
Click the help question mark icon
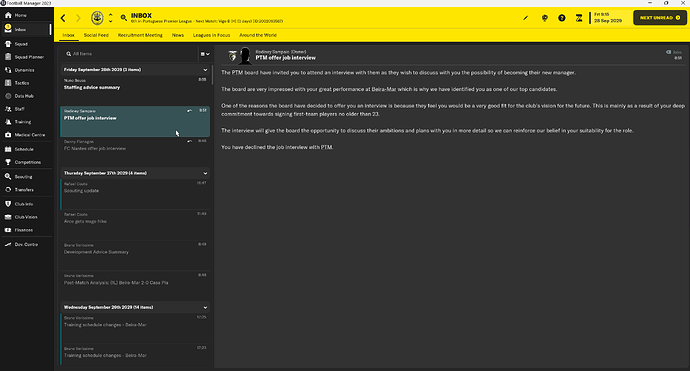click(x=562, y=18)
